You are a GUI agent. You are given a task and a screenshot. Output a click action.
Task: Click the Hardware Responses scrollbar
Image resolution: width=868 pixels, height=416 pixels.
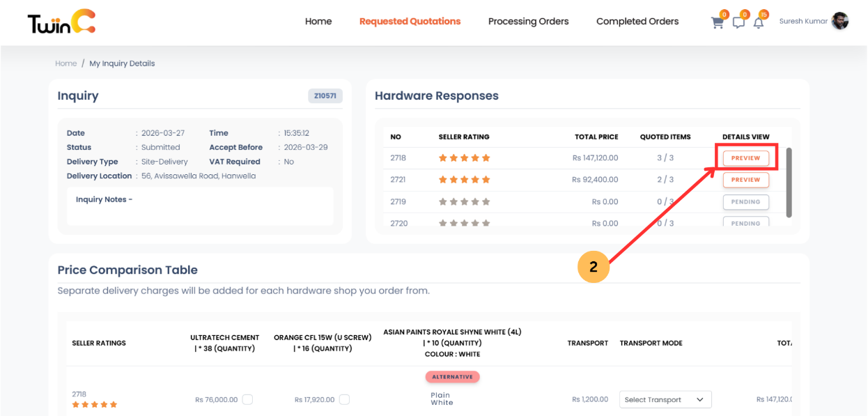(787, 181)
